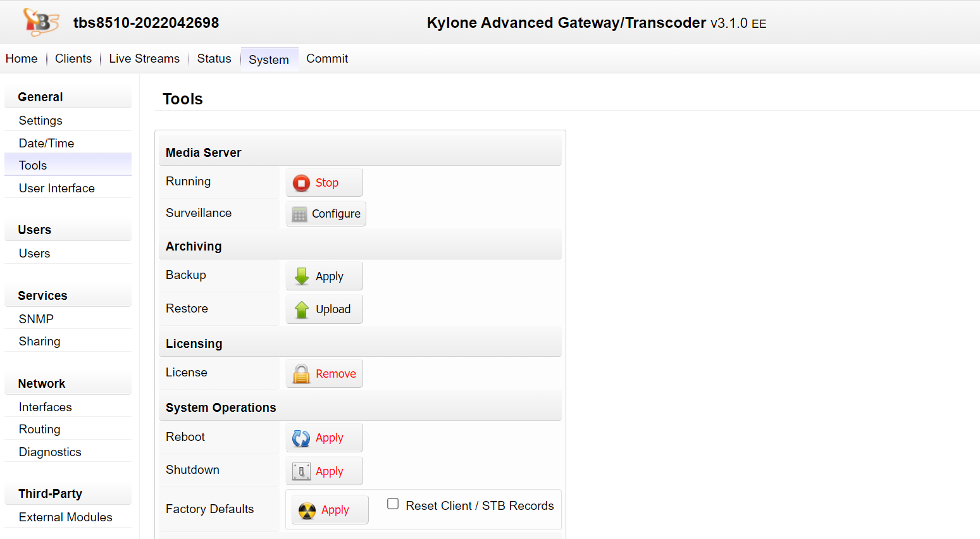Select SNMP under Services

tap(36, 319)
